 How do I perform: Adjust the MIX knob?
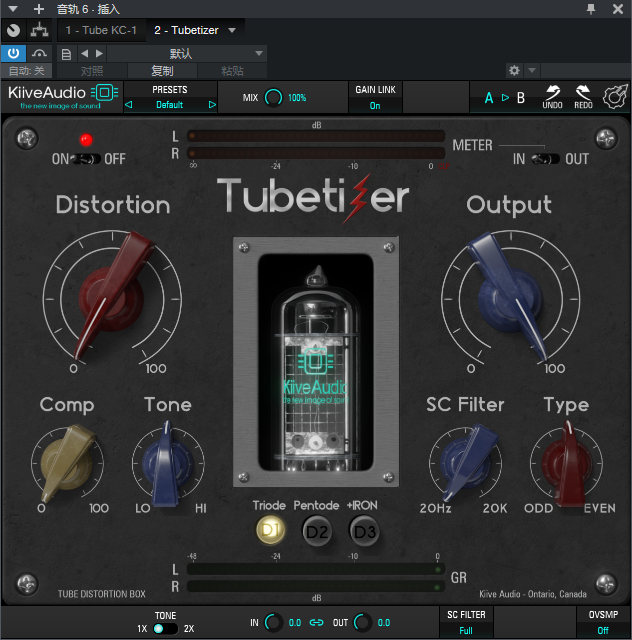(x=273, y=98)
